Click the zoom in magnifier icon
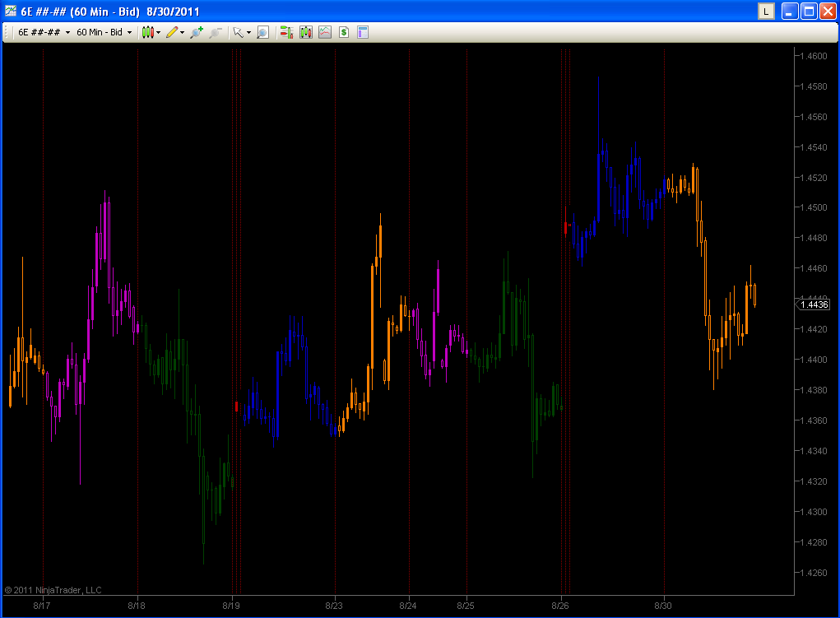This screenshot has width=840, height=618. tap(197, 32)
